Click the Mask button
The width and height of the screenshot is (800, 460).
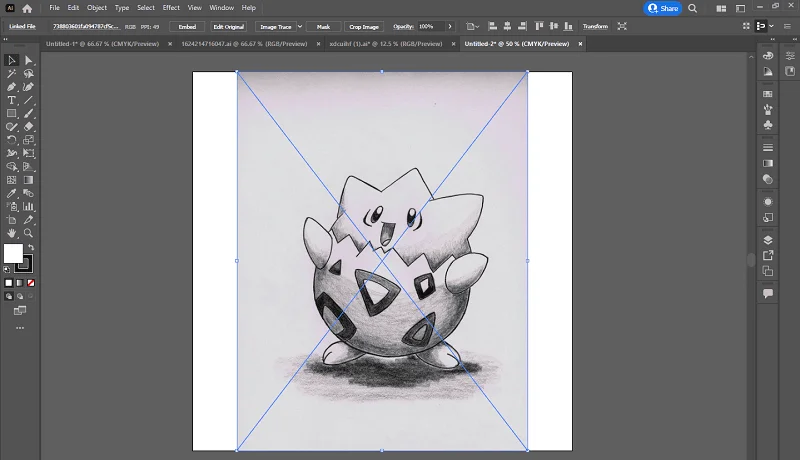tap(323, 27)
